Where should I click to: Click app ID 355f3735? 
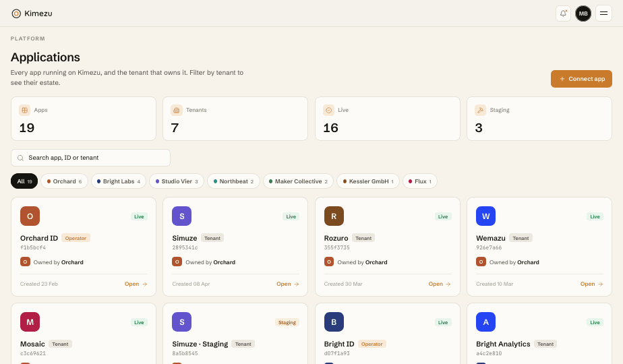coord(337,247)
